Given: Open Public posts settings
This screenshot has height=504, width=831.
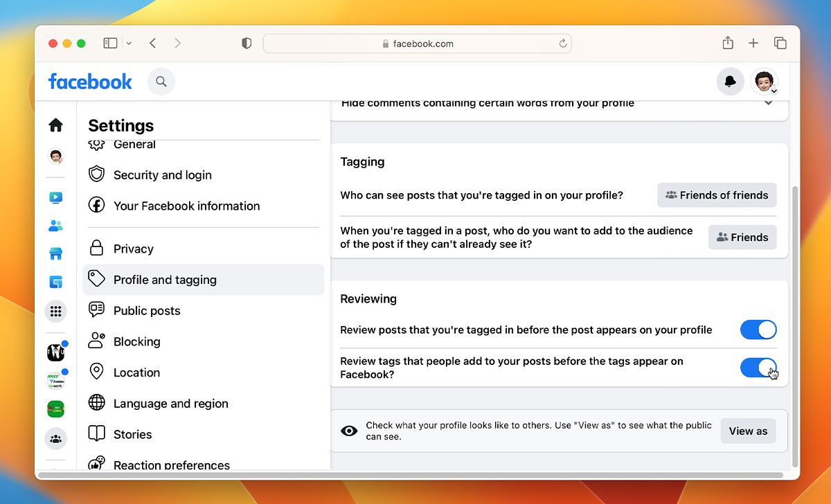Looking at the screenshot, I should coord(203,311).
